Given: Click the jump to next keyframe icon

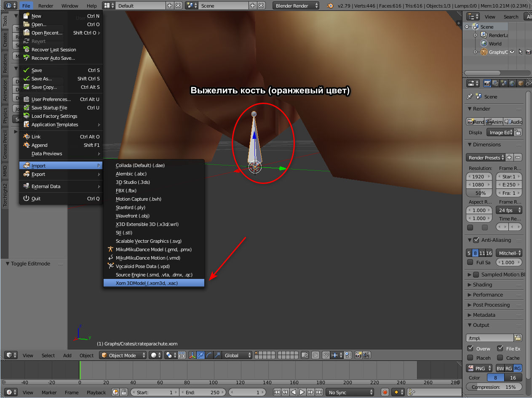Looking at the screenshot, I should pos(310,392).
